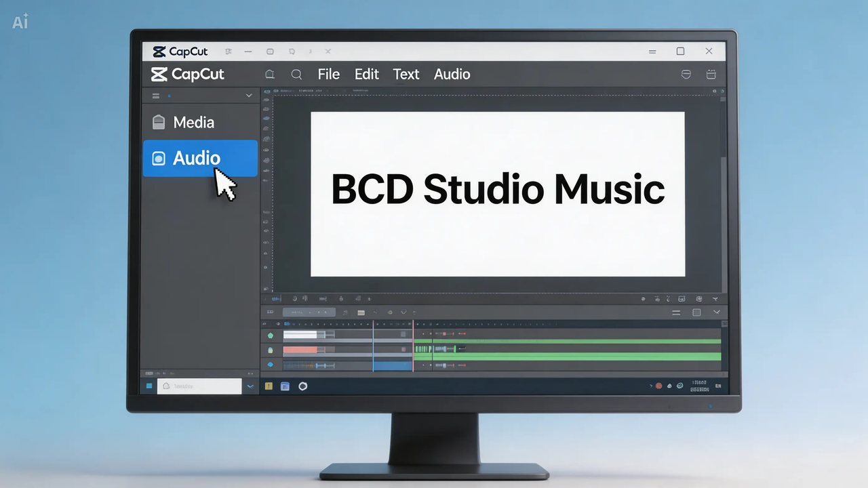The height and width of the screenshot is (488, 868).
Task: Open the search tool in the menu bar
Action: point(296,75)
